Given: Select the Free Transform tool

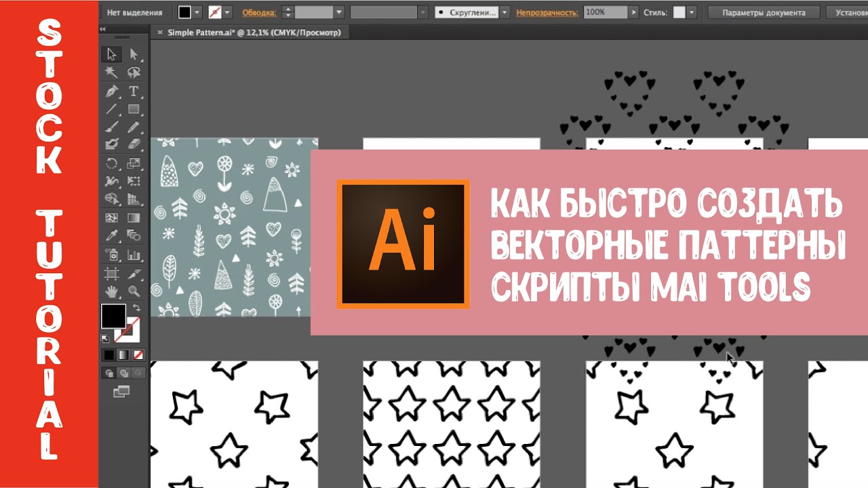Looking at the screenshot, I should [134, 181].
